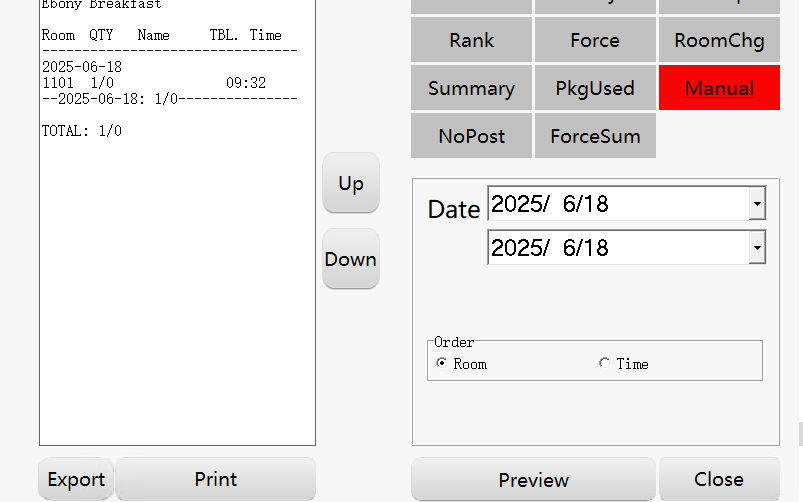Choose the Summary report
The image size is (803, 502).
(x=471, y=88)
